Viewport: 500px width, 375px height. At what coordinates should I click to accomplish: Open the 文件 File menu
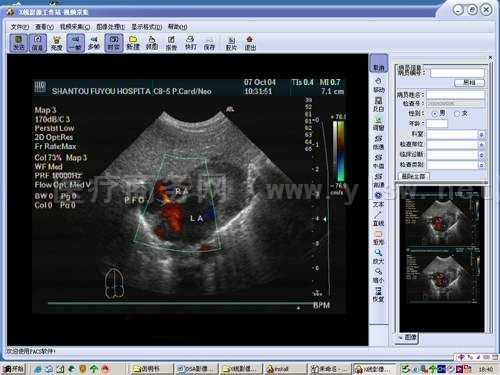[x=20, y=27]
